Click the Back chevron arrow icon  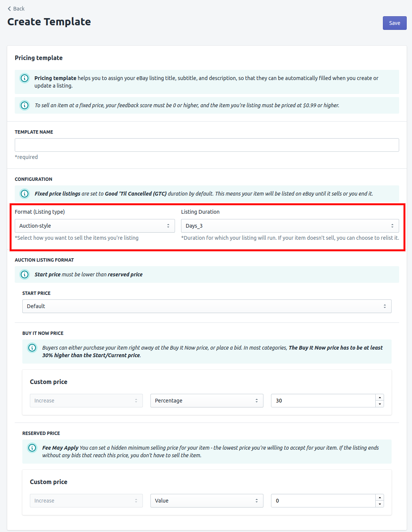click(9, 9)
